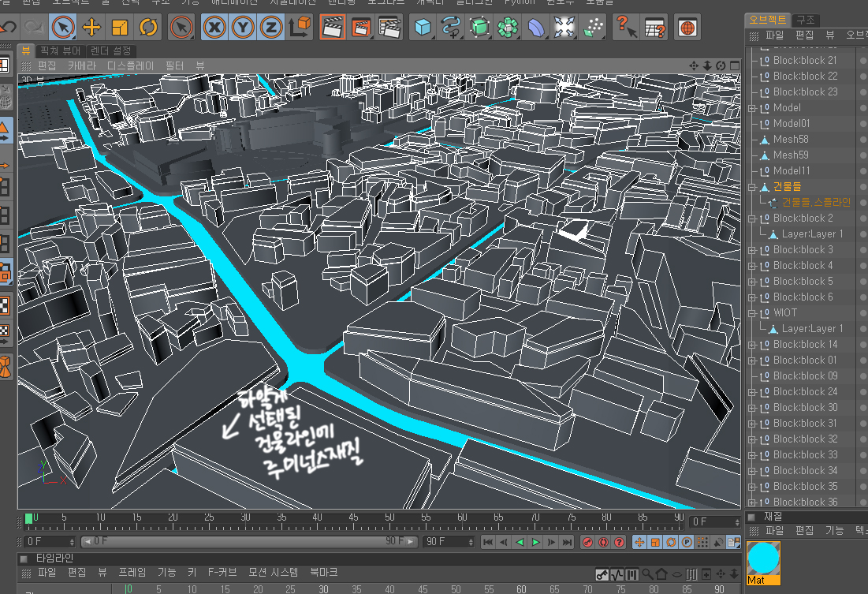The image size is (868, 594).
Task: Switch to the 픽쳐 뷰어 tab
Action: click(x=61, y=51)
